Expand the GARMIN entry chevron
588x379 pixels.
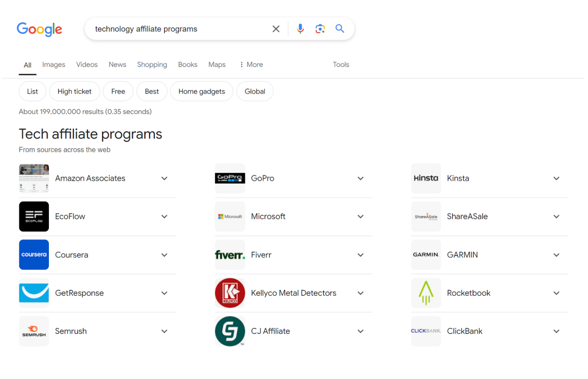pos(556,255)
